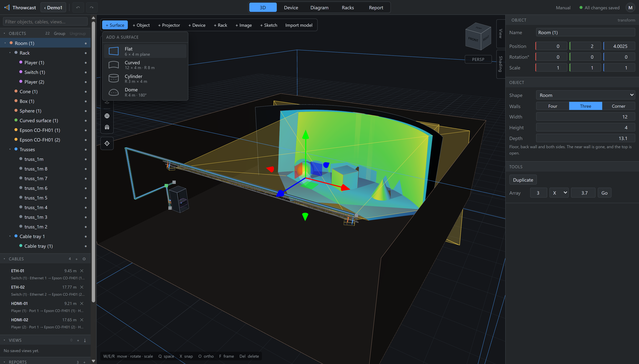Viewport: 639px width, 364px height.
Task: Click the Dome surface icon
Action: 113,92
